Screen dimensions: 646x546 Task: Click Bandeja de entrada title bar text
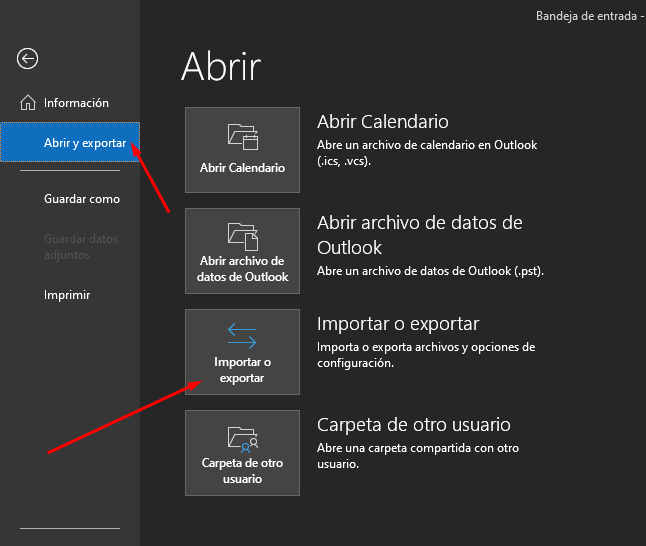589,16
